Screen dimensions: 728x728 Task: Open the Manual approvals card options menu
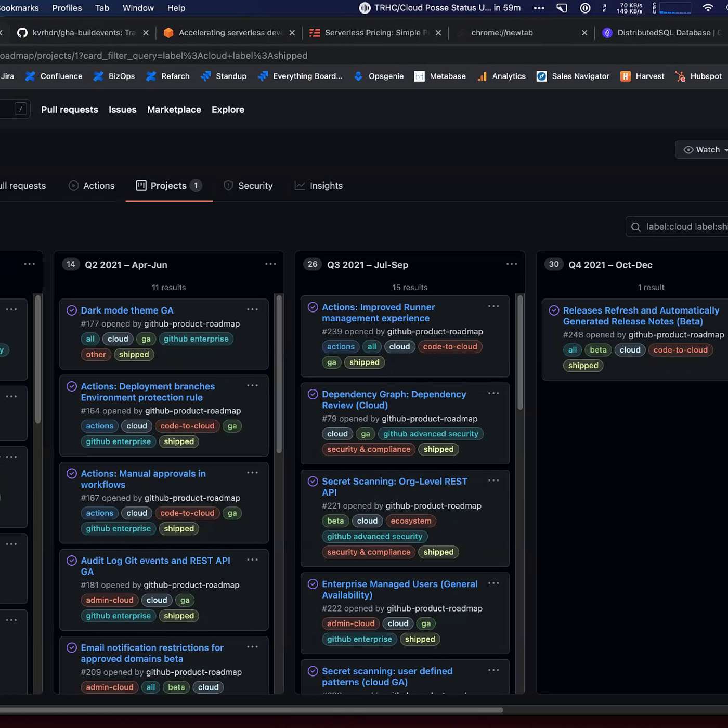pyautogui.click(x=253, y=473)
